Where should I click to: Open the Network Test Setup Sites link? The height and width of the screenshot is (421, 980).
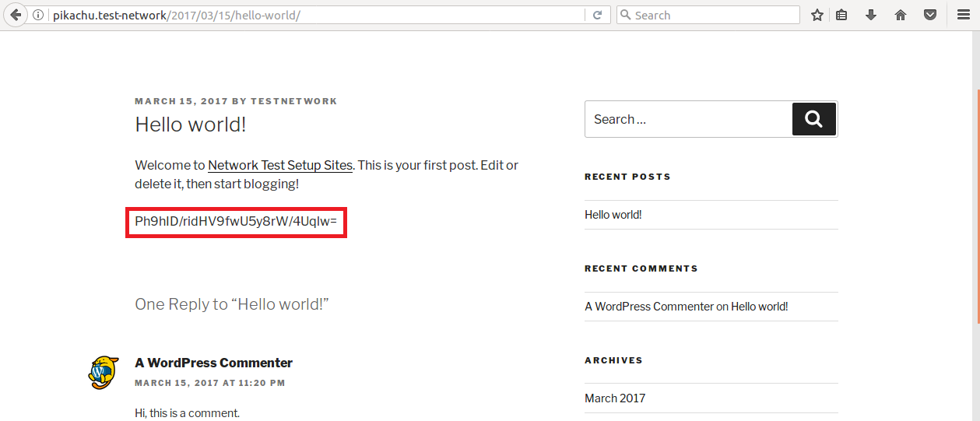click(280, 165)
